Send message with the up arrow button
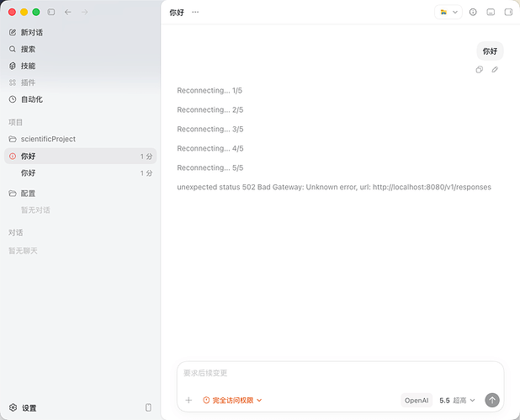The height and width of the screenshot is (420, 520). pos(492,400)
